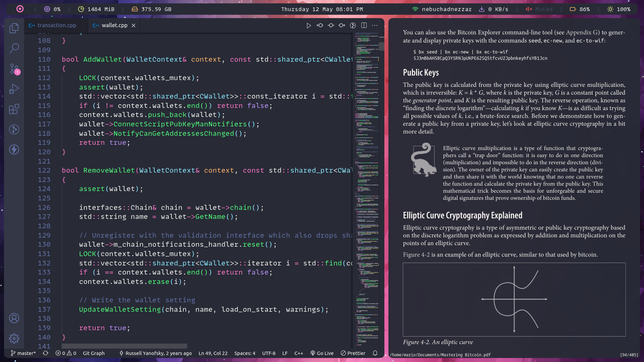The width and height of the screenshot is (644, 362).
Task: Change indentation via Spaces: 4
Action: pos(245,353)
